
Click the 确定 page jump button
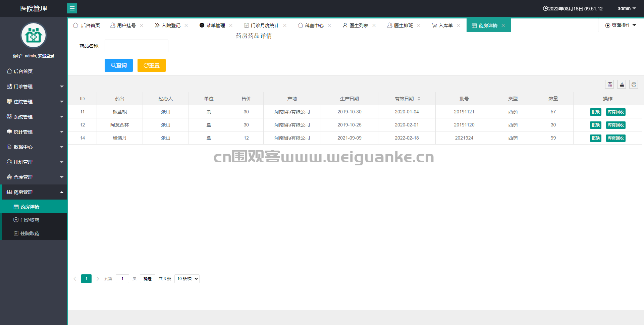click(x=148, y=279)
